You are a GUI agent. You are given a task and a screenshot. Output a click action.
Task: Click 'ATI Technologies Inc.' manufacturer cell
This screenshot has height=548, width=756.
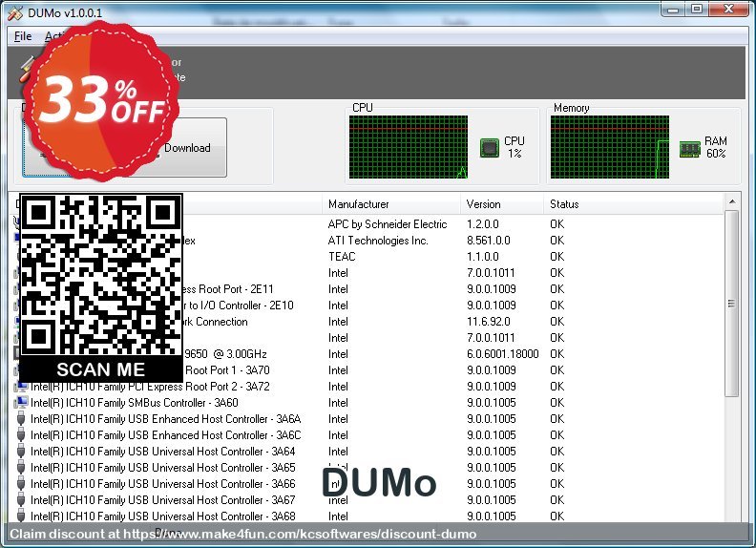pos(378,241)
